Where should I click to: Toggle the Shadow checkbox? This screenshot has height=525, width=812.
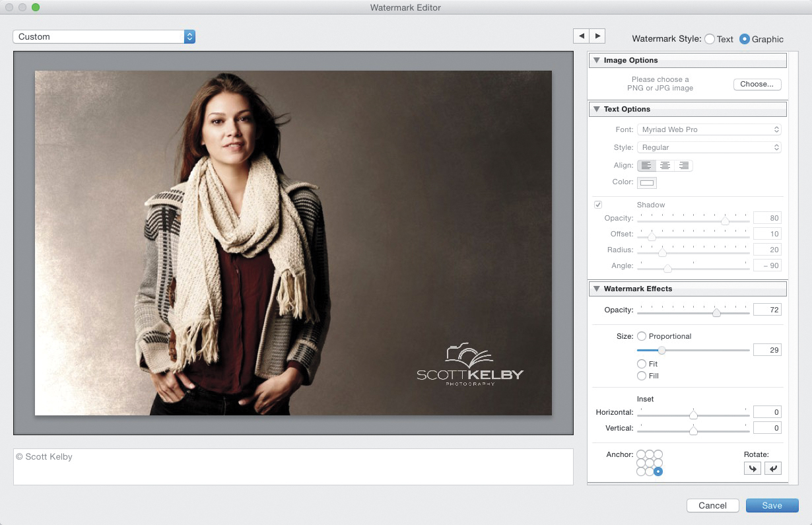(598, 205)
